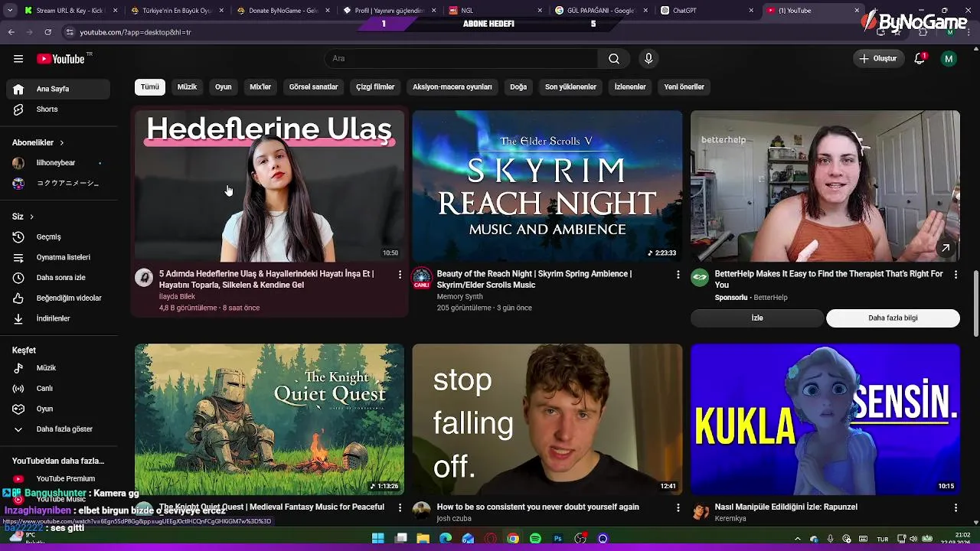Open options menu for Rapunzel video
Screen dimensions: 980x551
click(955, 507)
